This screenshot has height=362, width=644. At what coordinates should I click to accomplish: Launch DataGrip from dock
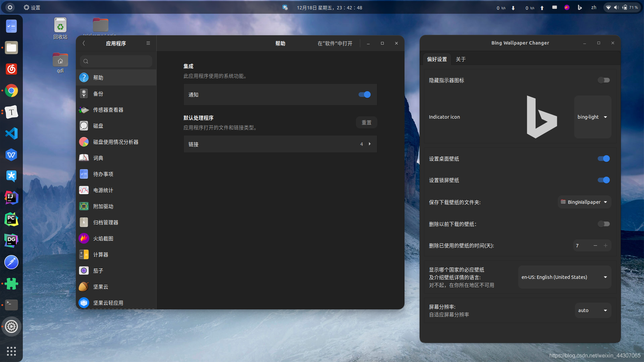[x=11, y=241]
